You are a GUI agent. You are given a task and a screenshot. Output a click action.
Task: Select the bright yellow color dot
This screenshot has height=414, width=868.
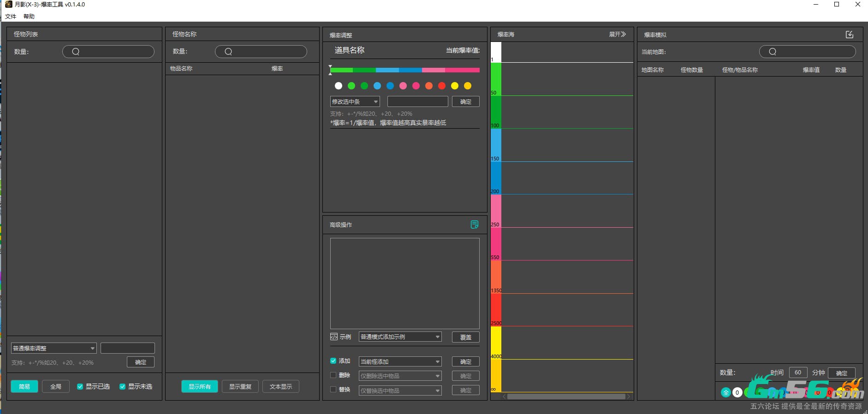coord(455,86)
